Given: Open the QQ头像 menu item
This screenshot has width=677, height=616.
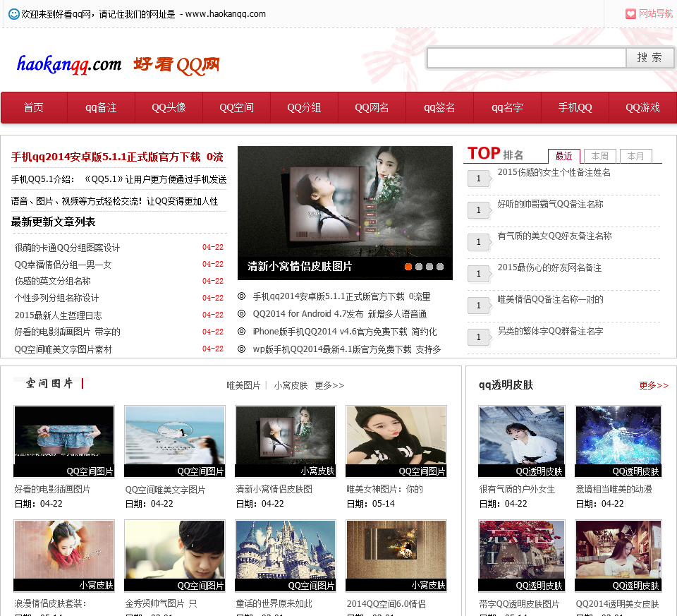Looking at the screenshot, I should (169, 107).
